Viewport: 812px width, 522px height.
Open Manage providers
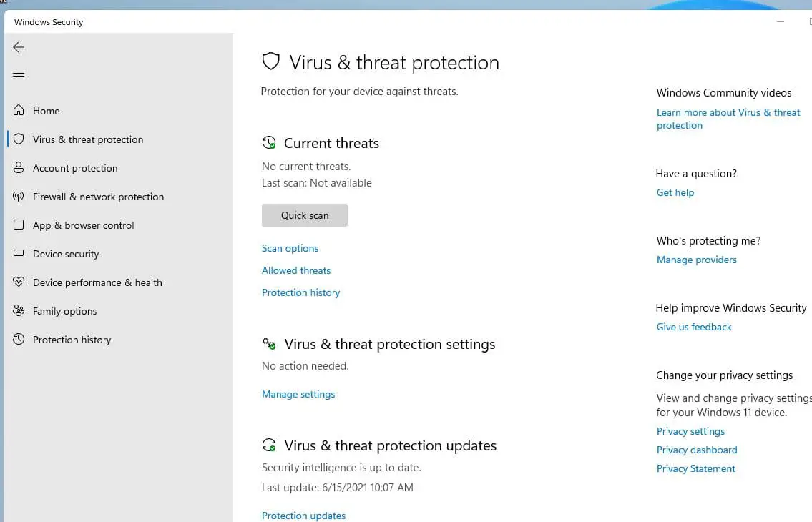[x=696, y=260]
